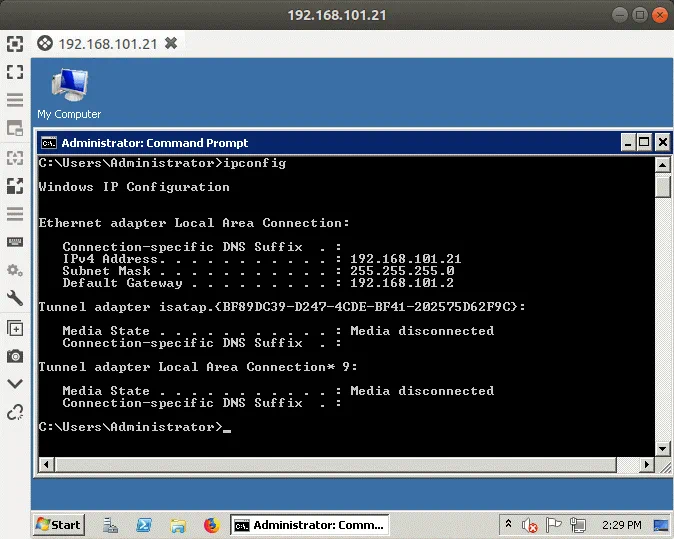Screen dimensions: 674x539
Task: Show hidden system tray icons
Action: 509,525
